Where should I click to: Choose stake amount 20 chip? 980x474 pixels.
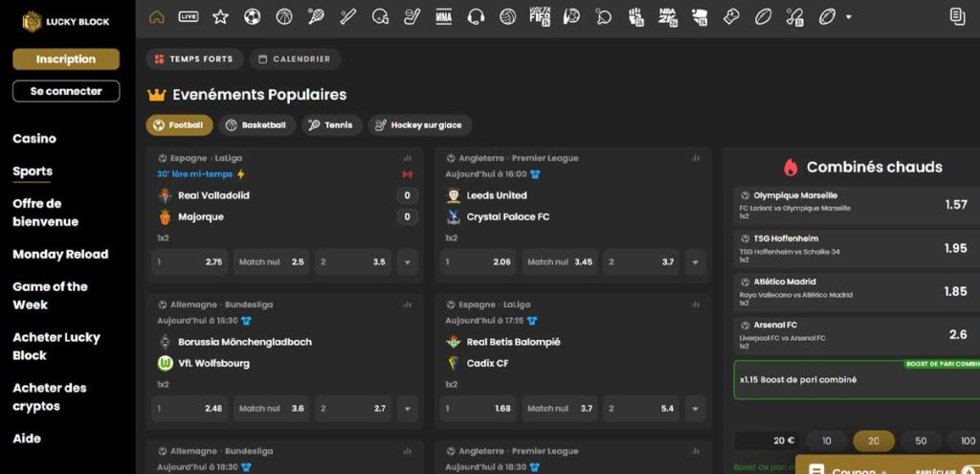(874, 440)
